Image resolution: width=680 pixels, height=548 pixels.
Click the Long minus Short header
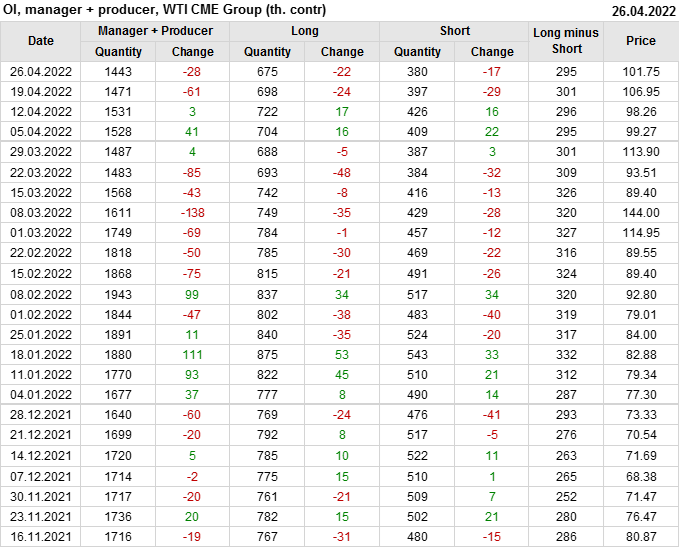566,41
